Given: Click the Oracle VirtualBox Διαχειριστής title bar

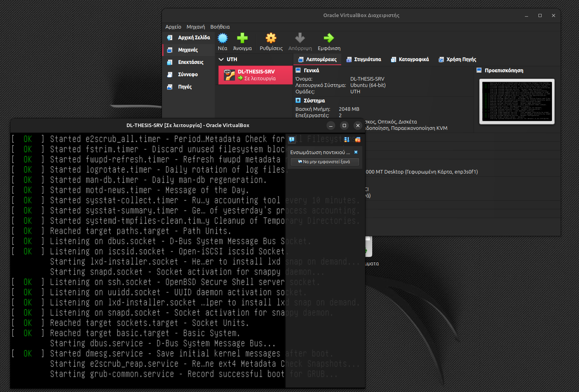Looking at the screenshot, I should (x=361, y=15).
